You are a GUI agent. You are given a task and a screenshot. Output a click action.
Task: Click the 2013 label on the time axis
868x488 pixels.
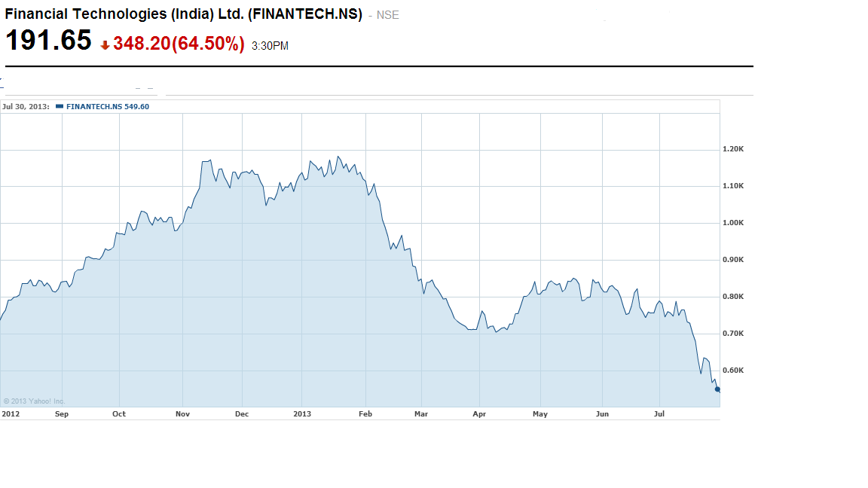pos(302,413)
